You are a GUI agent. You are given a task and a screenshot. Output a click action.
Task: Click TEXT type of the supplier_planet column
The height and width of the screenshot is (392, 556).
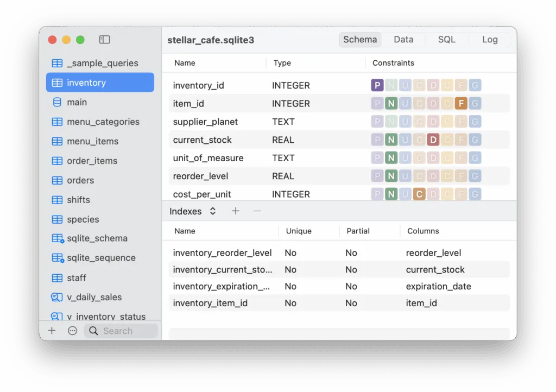pyautogui.click(x=283, y=122)
